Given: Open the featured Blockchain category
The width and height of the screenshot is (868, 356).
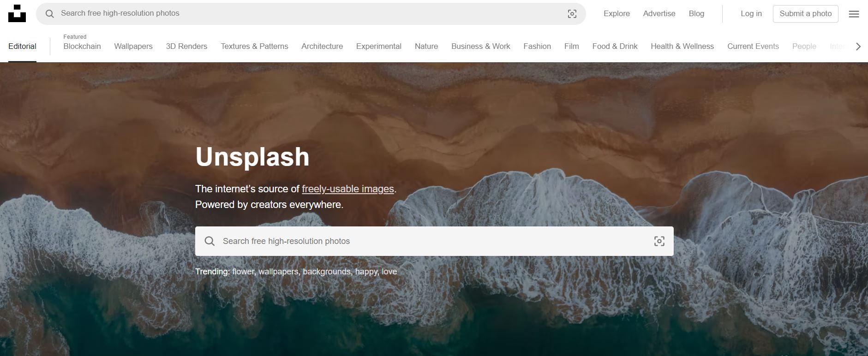Looking at the screenshot, I should pos(82,46).
